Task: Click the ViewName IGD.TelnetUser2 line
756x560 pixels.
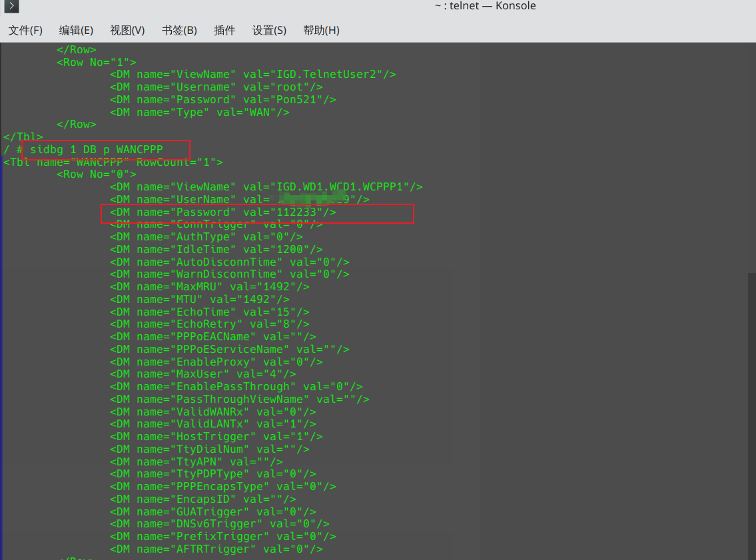Action: point(252,75)
